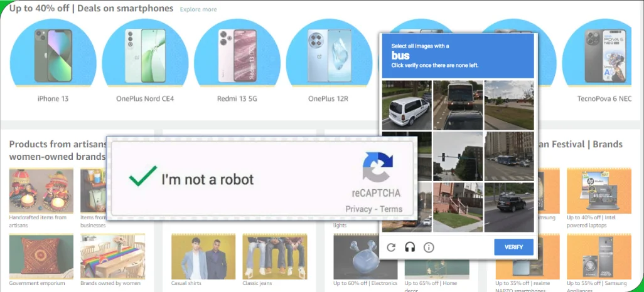This screenshot has height=292, width=644.
Task: Toggle the I'm not a robot checkbox
Action: coord(142,179)
